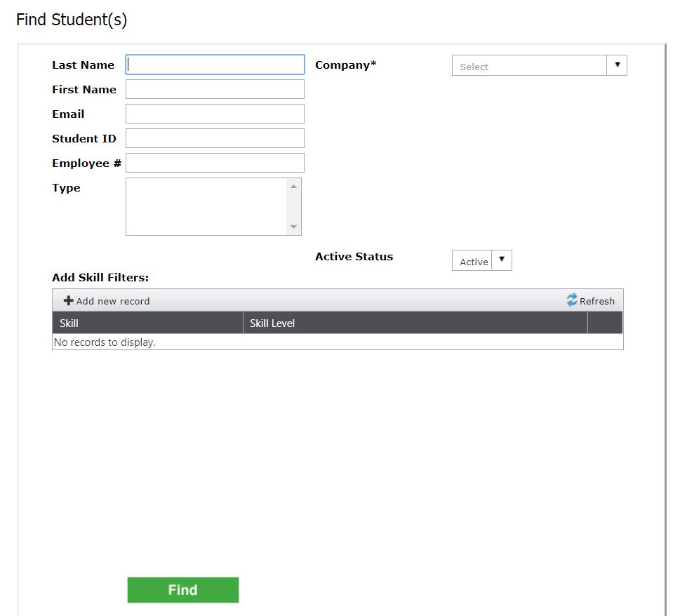Expand the Company dropdown arrow
This screenshot has height=616, width=680.
point(617,65)
